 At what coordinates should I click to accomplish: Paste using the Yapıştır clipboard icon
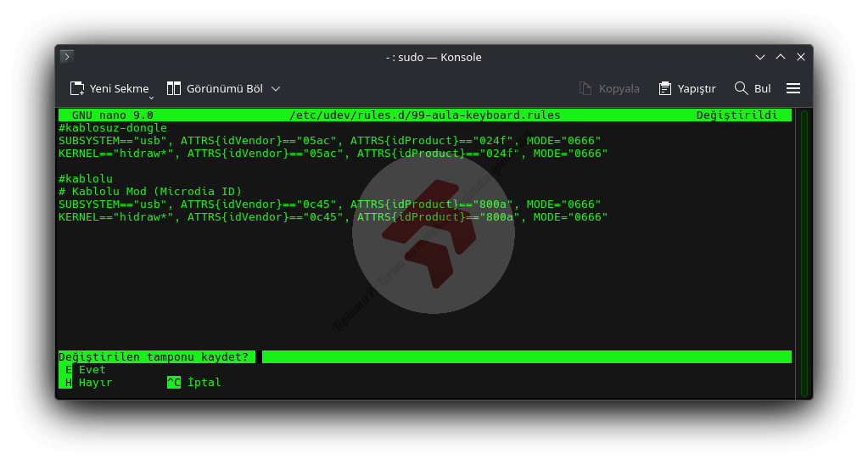[665, 88]
